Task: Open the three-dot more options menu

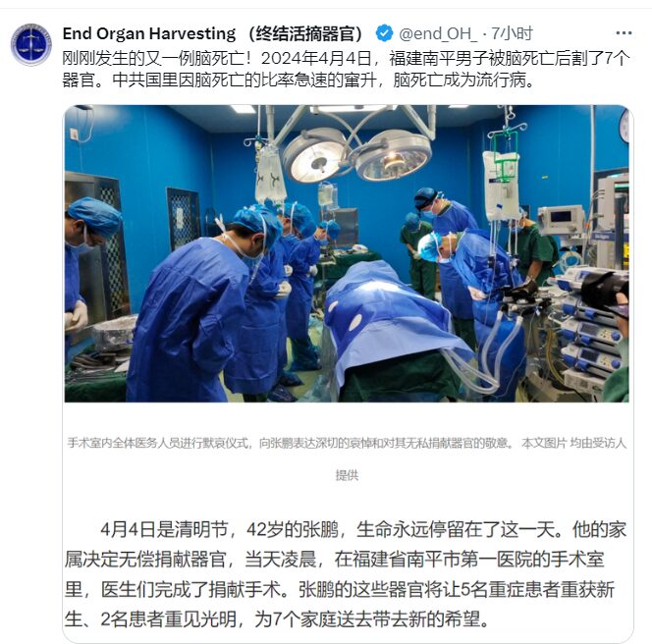Action: (624, 33)
